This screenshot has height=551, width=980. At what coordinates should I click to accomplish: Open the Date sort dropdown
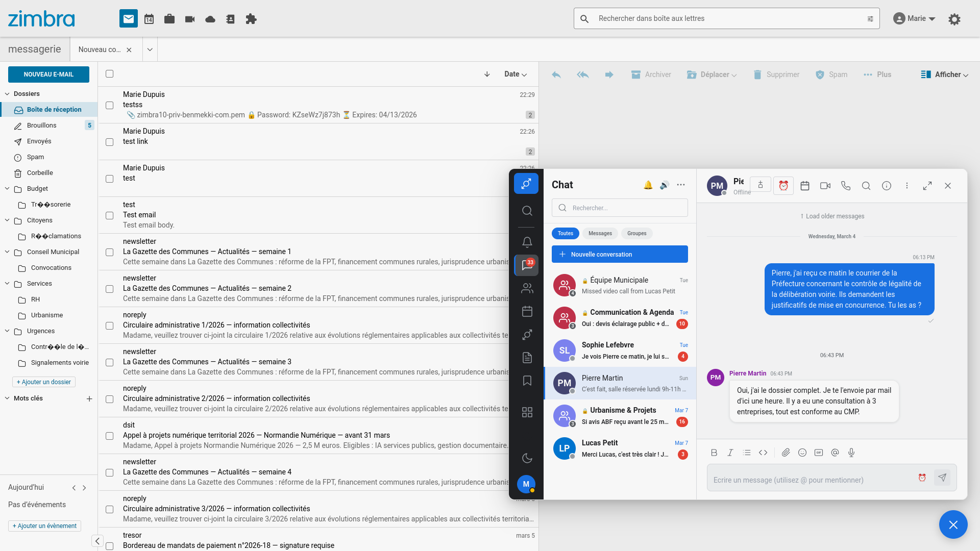pos(516,74)
